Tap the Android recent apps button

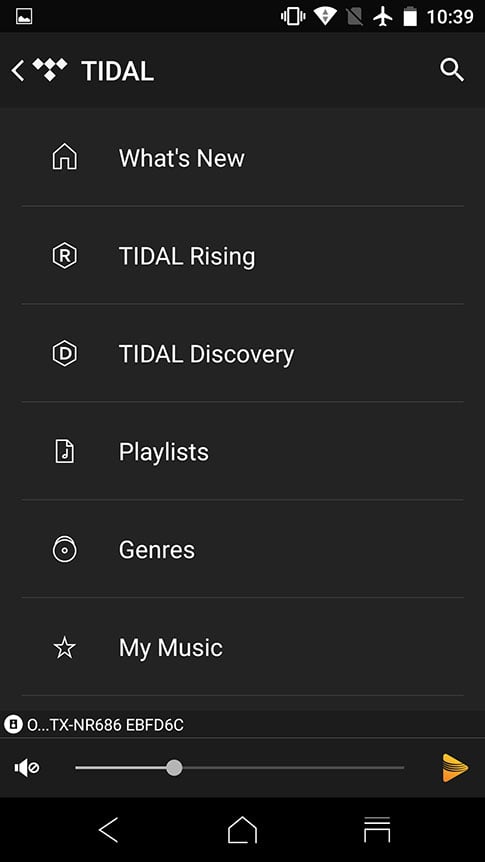coord(377,830)
